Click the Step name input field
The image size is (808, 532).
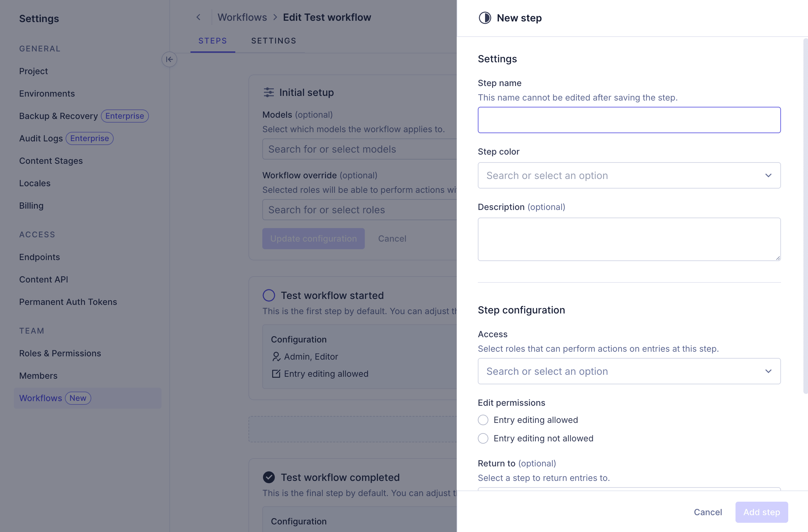(x=629, y=120)
